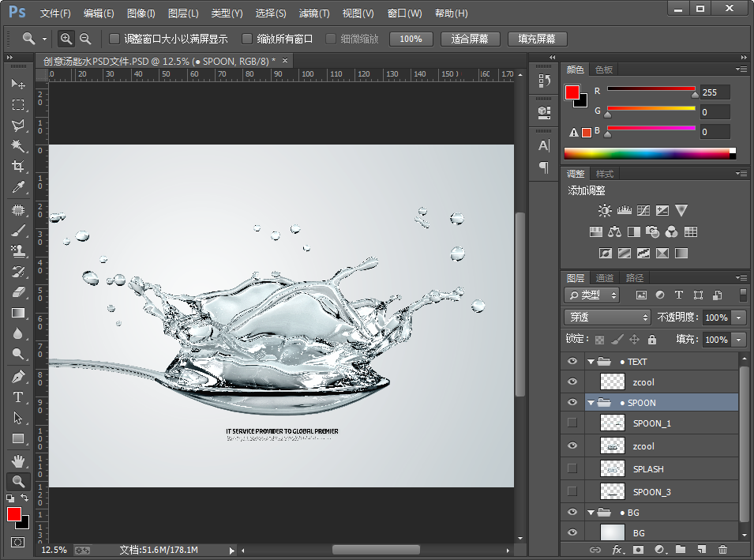Add Brightness/Contrast adjustment sun icon
This screenshot has width=754, height=560.
[605, 211]
